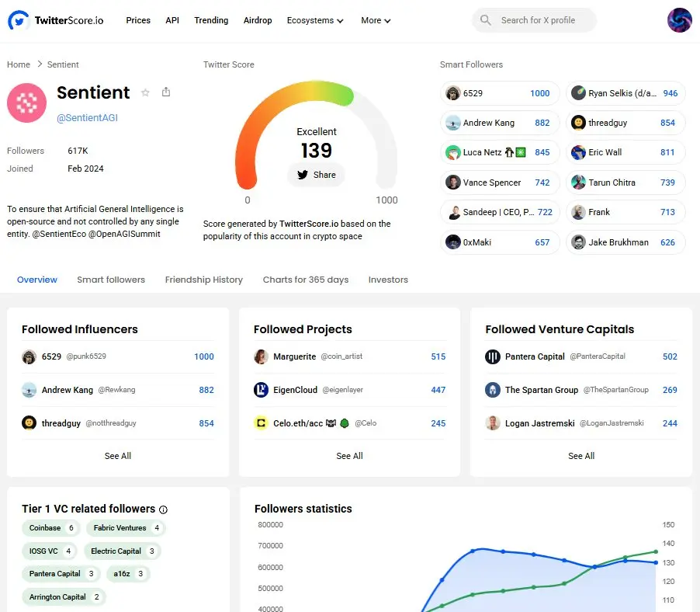Expand the More dropdown menu
This screenshot has width=700, height=612.
coord(376,20)
